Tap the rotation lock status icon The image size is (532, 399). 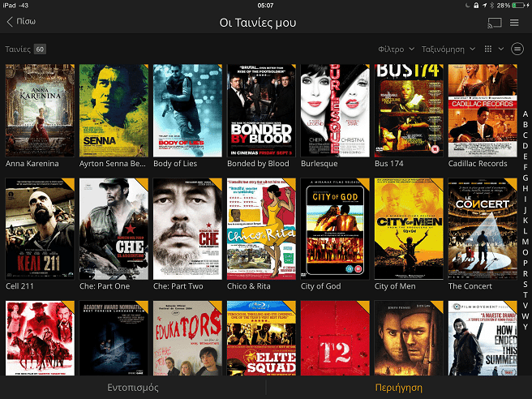pos(476,5)
